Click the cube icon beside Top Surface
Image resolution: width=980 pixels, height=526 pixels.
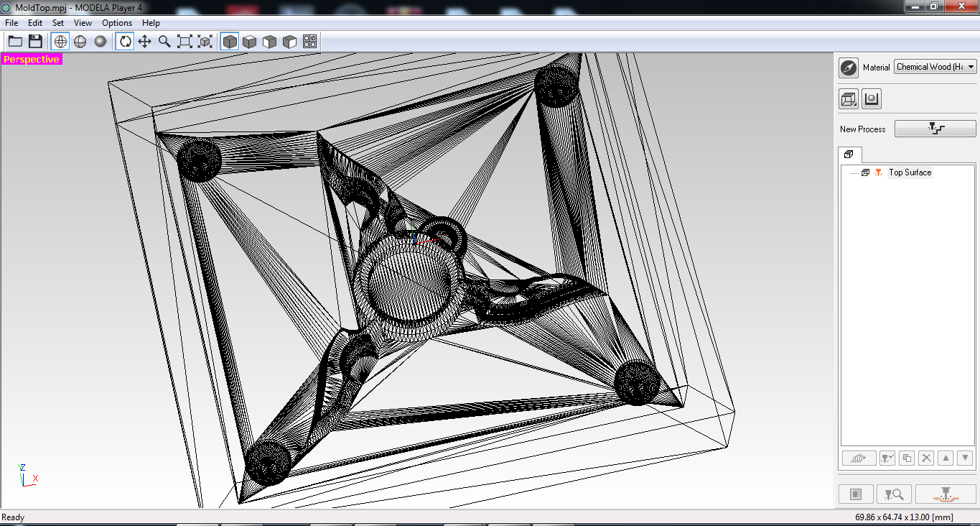[x=865, y=172]
